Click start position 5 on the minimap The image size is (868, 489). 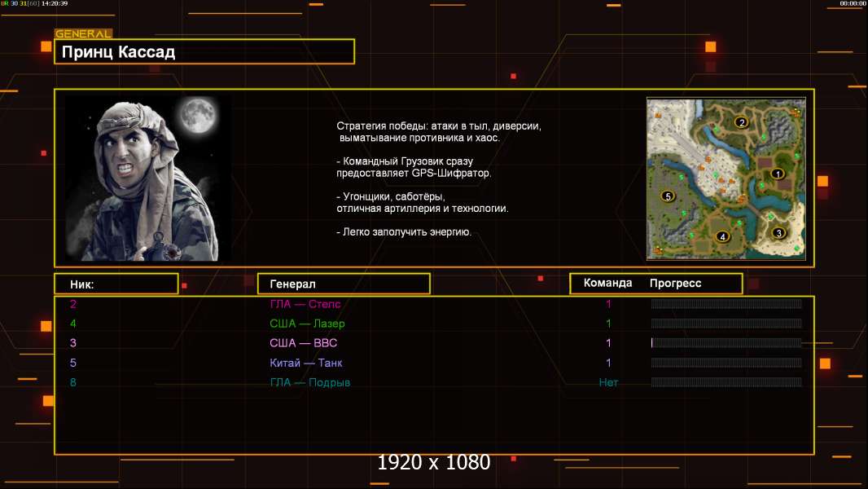pyautogui.click(x=668, y=196)
